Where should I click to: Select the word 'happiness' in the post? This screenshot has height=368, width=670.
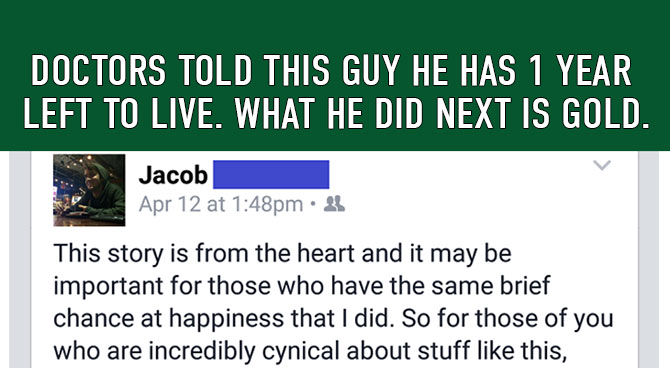pyautogui.click(x=227, y=319)
